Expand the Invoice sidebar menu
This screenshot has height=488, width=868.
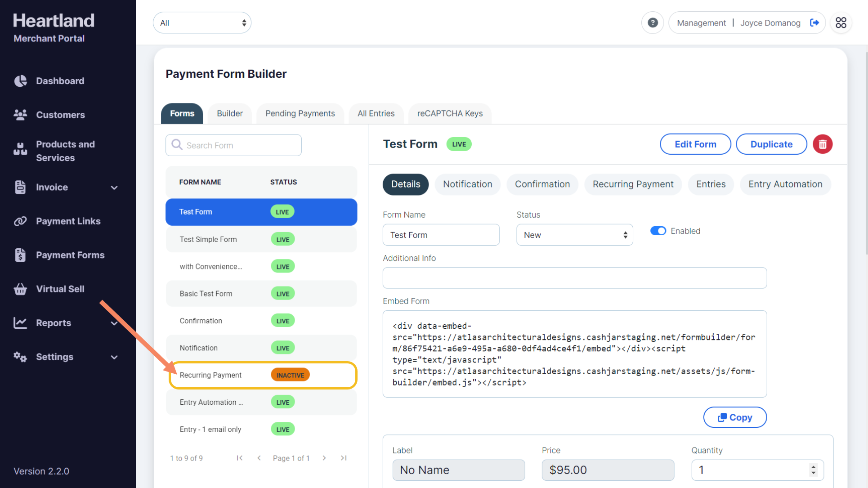point(114,188)
